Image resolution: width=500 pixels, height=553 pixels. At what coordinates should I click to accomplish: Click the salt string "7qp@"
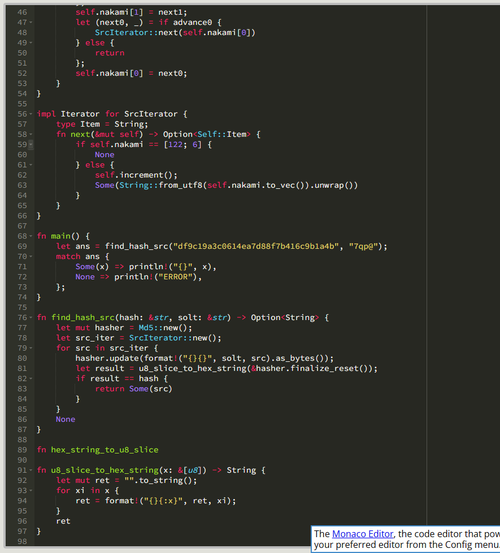coord(364,246)
